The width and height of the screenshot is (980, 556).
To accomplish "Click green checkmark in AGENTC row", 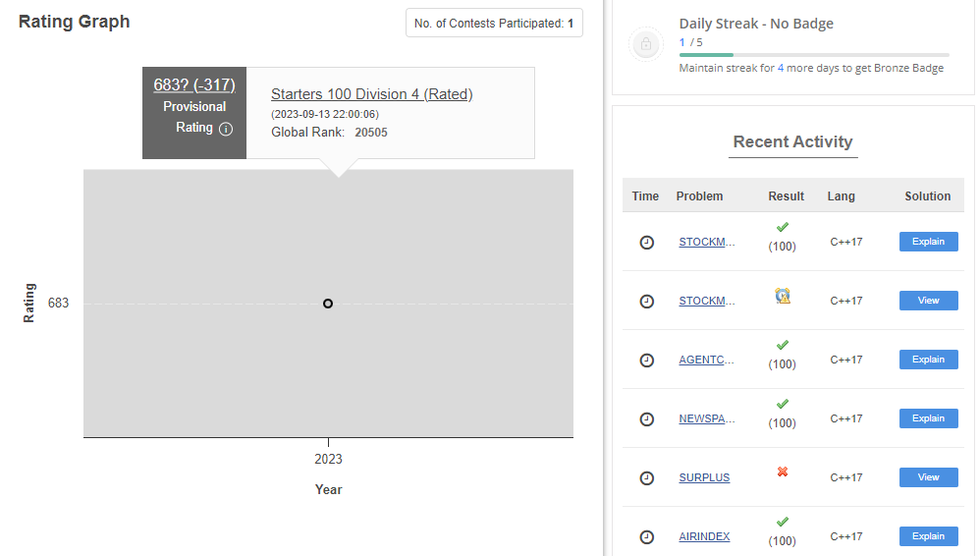I will (x=783, y=345).
